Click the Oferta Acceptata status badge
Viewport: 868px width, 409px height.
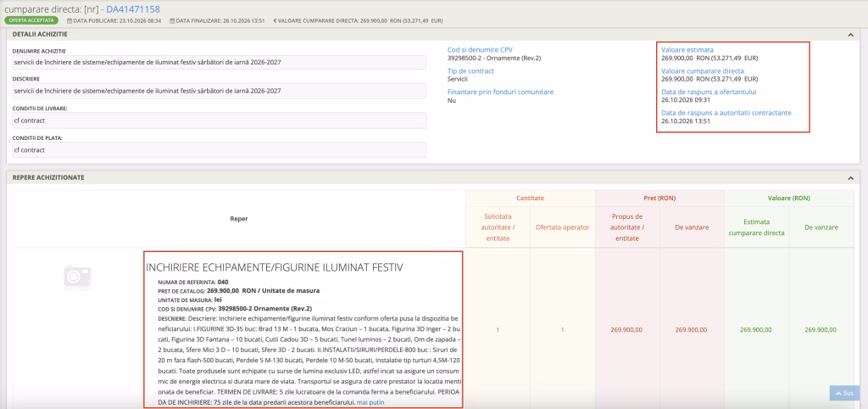coord(31,20)
